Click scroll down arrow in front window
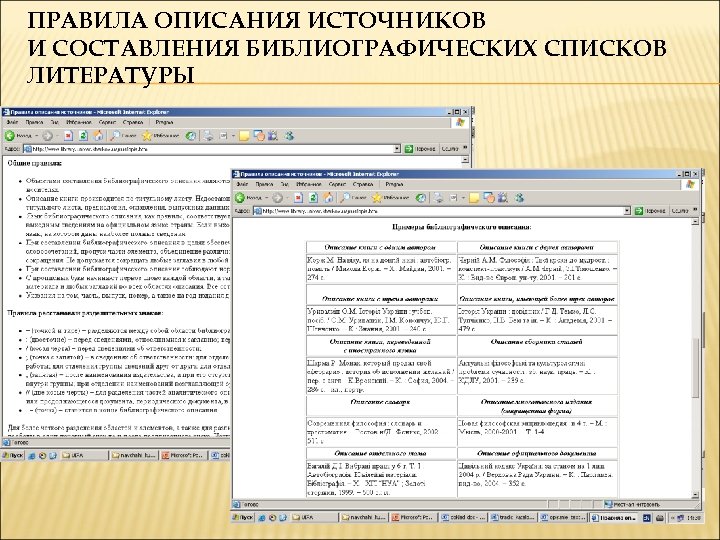The height and width of the screenshot is (540, 720). [x=695, y=495]
